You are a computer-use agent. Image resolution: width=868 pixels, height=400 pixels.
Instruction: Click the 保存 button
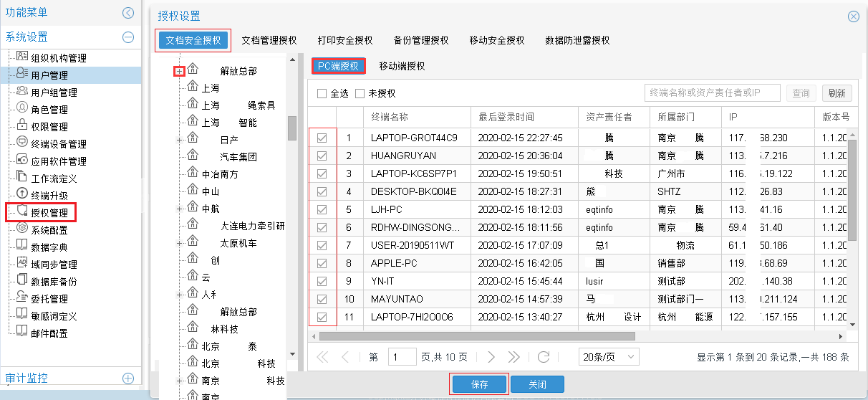(479, 384)
